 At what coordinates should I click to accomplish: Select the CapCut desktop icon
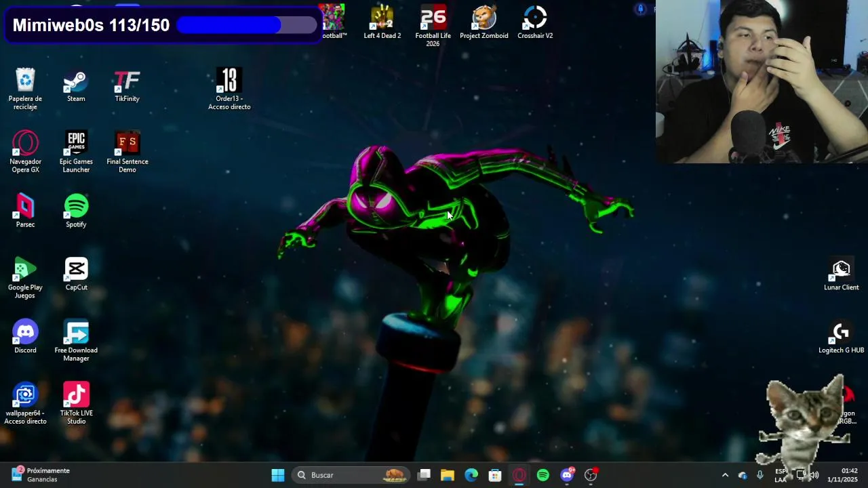[76, 274]
